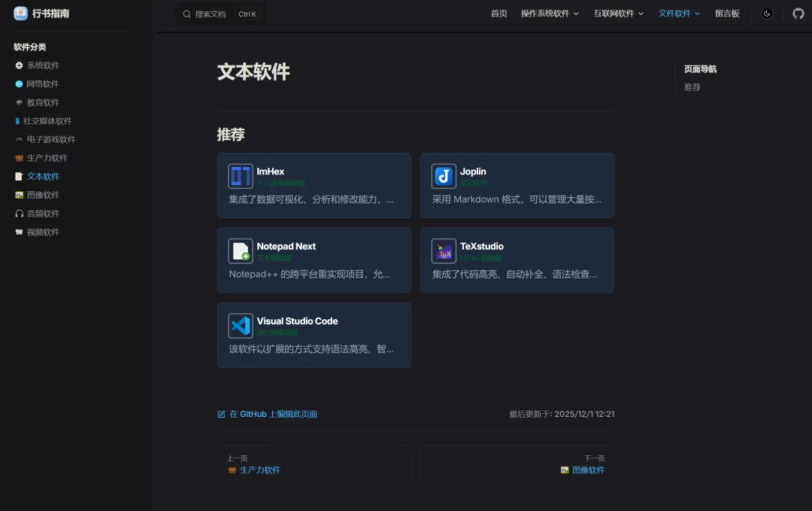Viewport: 812px width, 511px height.
Task: Open the TeXstudio card title
Action: (482, 246)
